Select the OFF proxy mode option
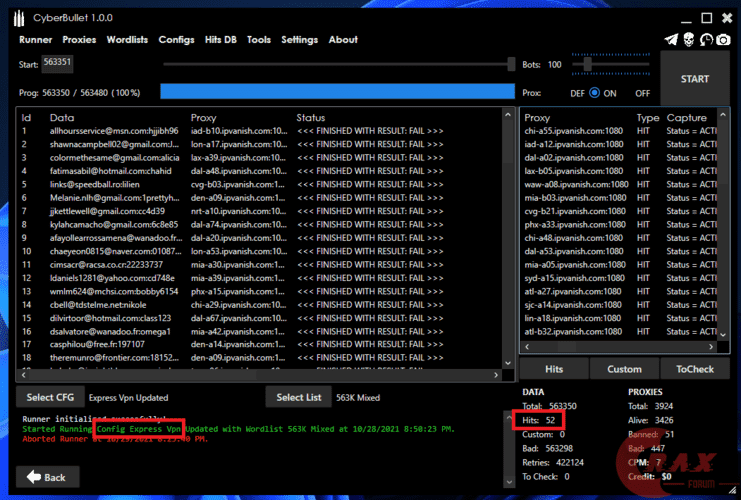Image resolution: width=741 pixels, height=500 pixels. click(x=642, y=93)
